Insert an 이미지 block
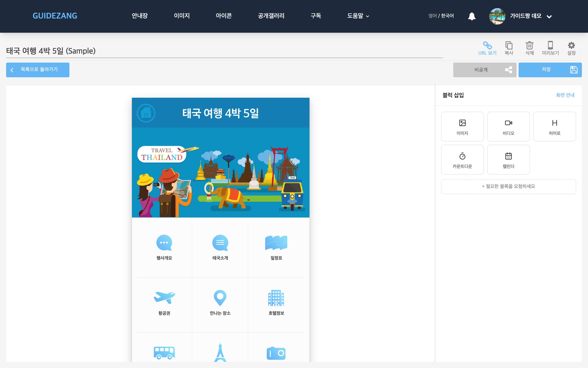 [462, 127]
